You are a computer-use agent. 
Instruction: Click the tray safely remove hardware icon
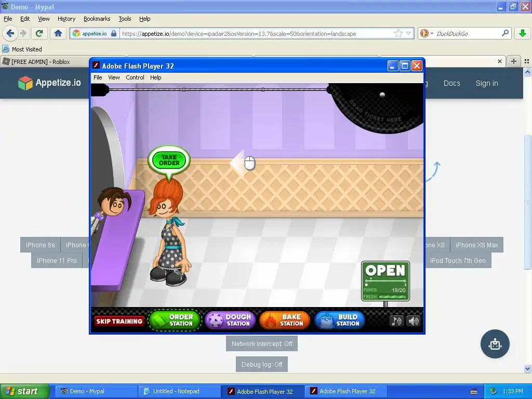pyautogui.click(x=494, y=391)
